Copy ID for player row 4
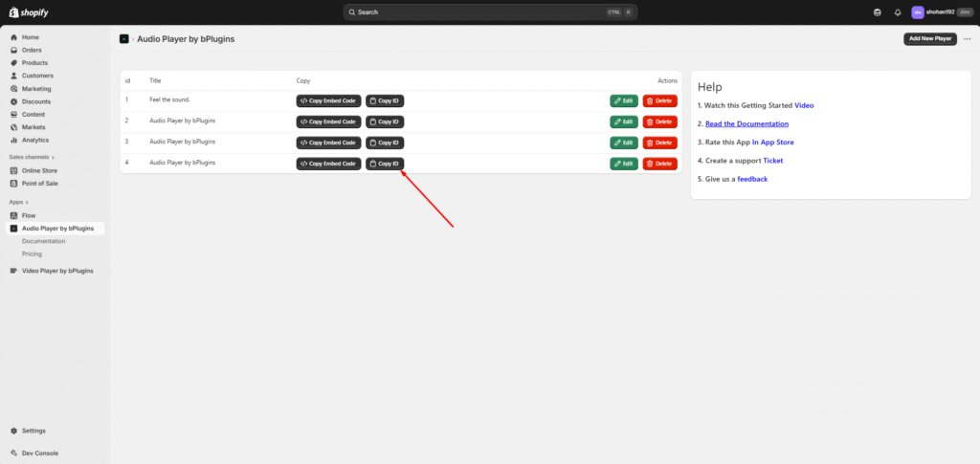The width and height of the screenshot is (980, 464). 385,164
